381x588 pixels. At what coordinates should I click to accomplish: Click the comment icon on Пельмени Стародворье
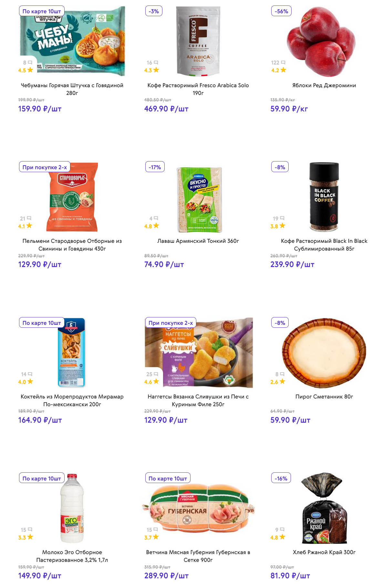(29, 218)
